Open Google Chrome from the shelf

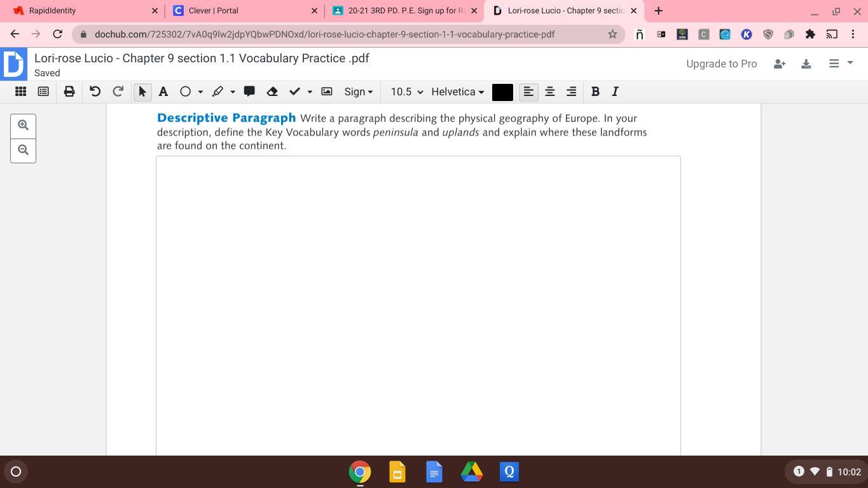pos(360,472)
